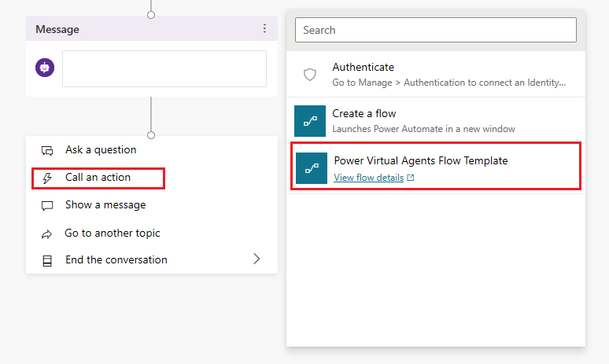
Task: Click the Go to another topic arrow icon
Action: click(x=47, y=233)
